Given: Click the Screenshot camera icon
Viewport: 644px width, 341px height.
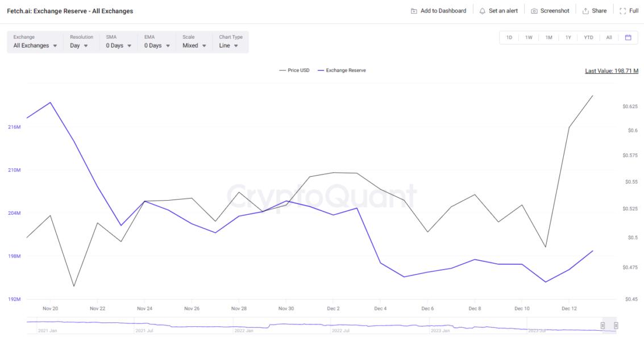Looking at the screenshot, I should click(x=534, y=11).
